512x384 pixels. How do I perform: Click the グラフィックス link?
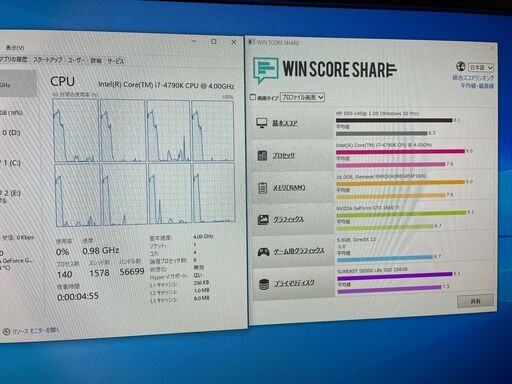(289, 219)
